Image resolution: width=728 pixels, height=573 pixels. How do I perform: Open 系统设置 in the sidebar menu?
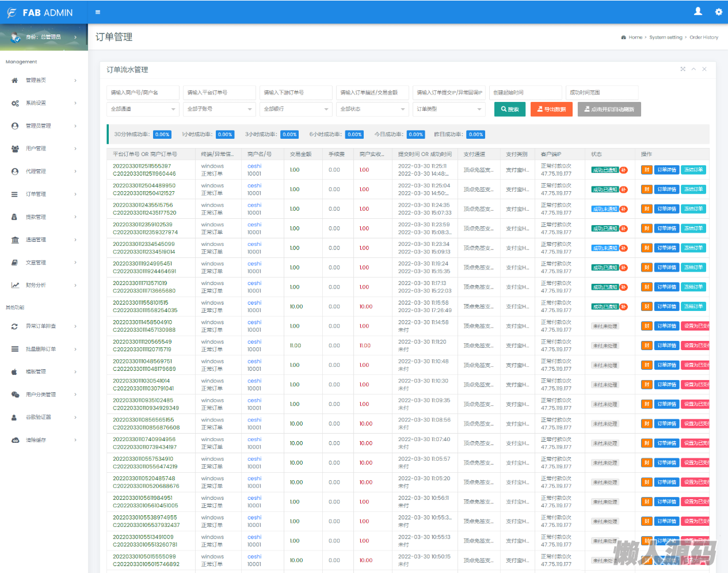coord(36,103)
